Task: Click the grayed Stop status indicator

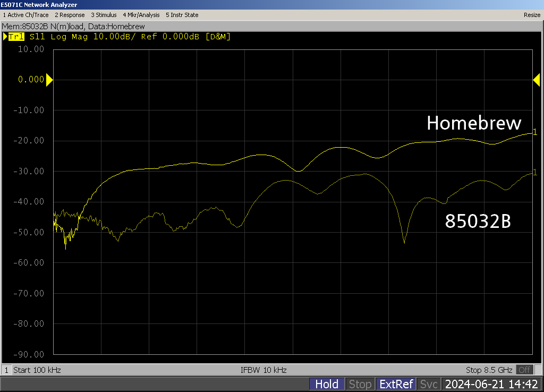Action: coord(360,384)
